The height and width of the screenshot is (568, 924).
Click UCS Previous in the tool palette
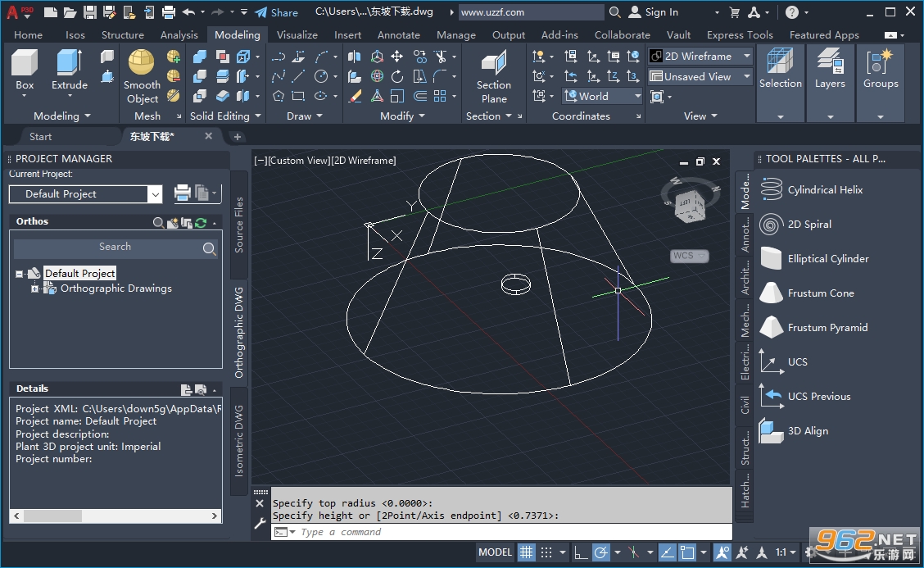tap(805, 397)
